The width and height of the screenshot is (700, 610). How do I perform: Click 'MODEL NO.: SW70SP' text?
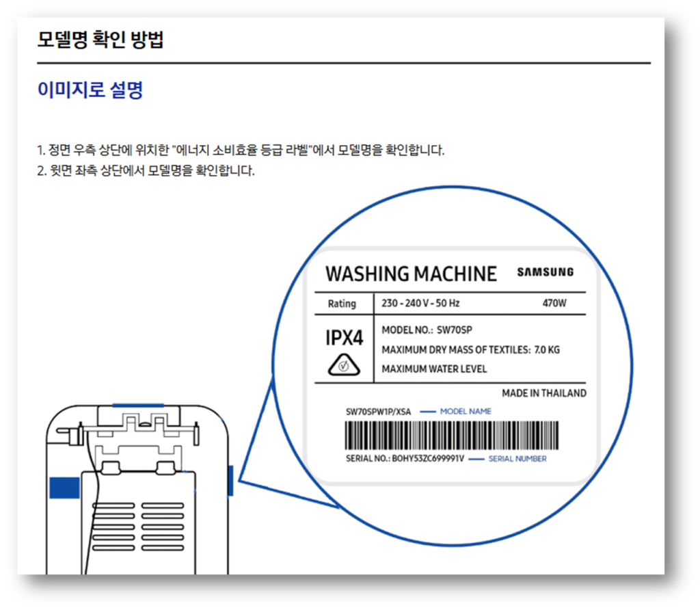coord(427,330)
